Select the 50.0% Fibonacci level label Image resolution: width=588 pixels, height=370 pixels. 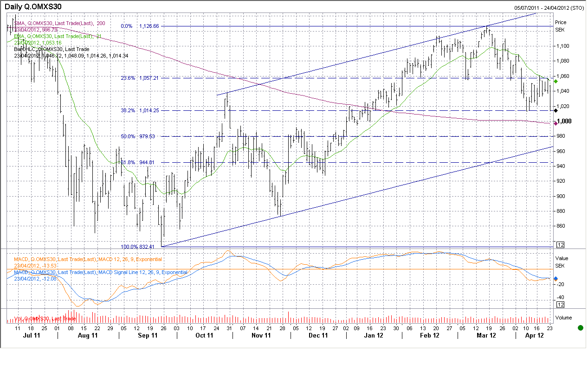tap(128, 136)
